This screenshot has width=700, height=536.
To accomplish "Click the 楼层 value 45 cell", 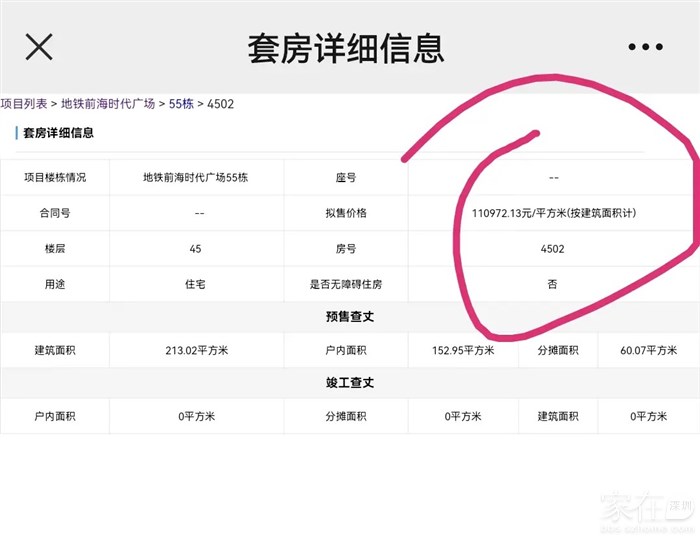I will 195,249.
